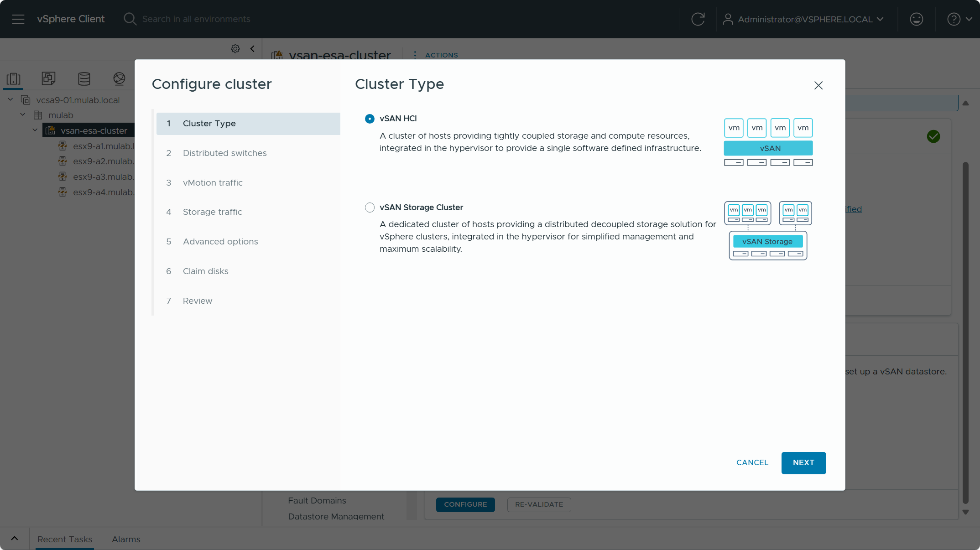Screen dimensions: 980x550
Task: Click the search all environments field
Action: (196, 19)
